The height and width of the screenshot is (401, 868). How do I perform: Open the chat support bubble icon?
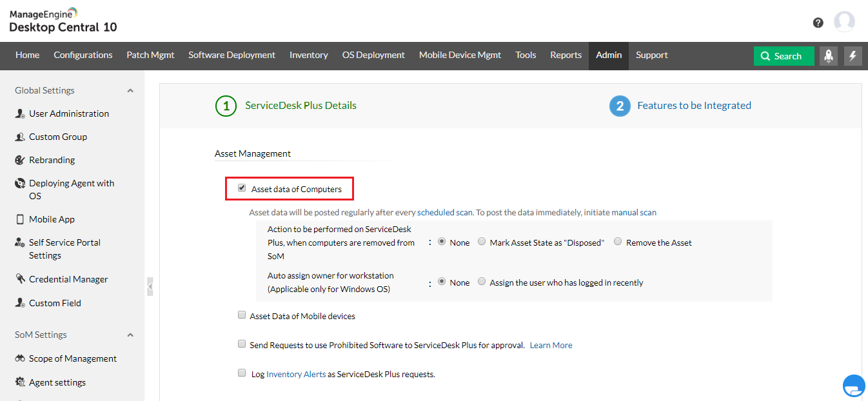(x=854, y=386)
